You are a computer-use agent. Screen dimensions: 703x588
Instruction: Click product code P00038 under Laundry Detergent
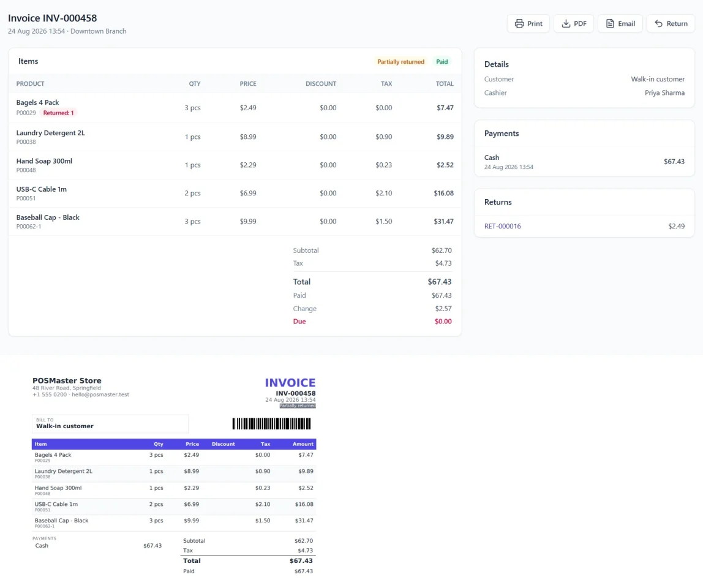[x=26, y=142]
